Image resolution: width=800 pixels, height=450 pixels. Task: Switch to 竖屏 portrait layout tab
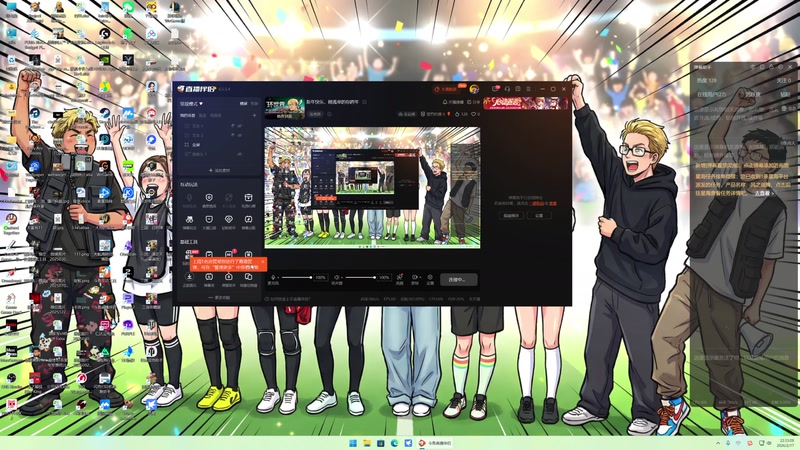tap(254, 104)
